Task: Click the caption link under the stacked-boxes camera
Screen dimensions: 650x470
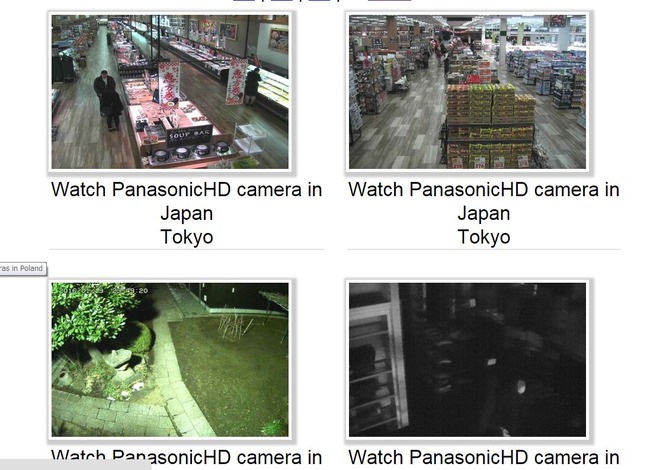Action: (x=484, y=213)
